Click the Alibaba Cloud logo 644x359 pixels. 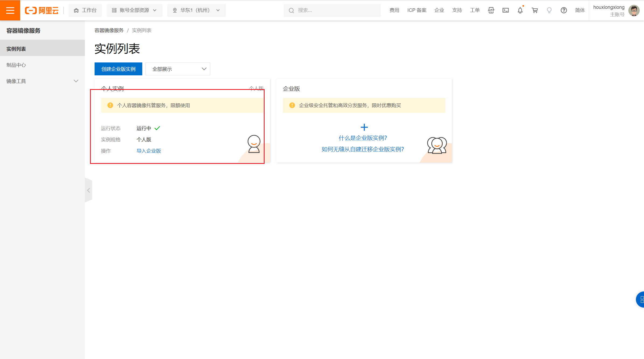click(x=42, y=10)
